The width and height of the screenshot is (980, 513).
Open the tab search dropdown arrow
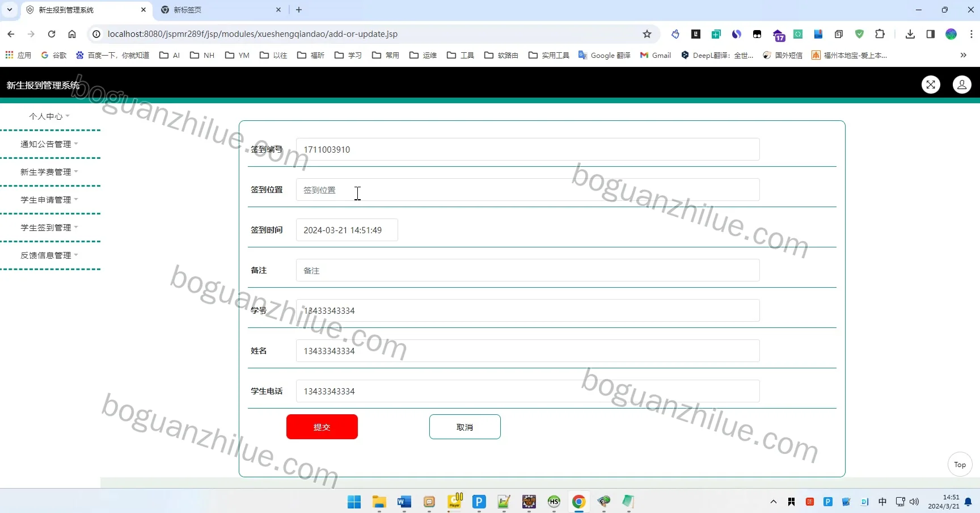coord(10,10)
